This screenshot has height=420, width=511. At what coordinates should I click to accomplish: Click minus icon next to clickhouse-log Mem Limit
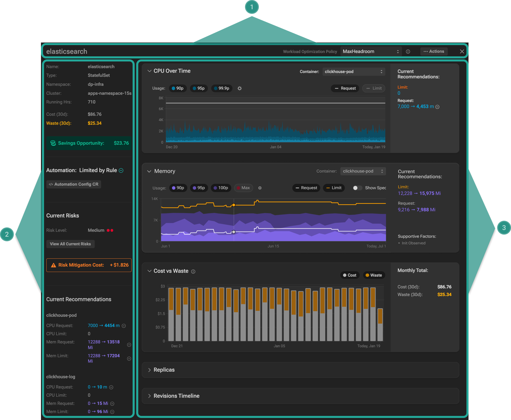pos(112,412)
